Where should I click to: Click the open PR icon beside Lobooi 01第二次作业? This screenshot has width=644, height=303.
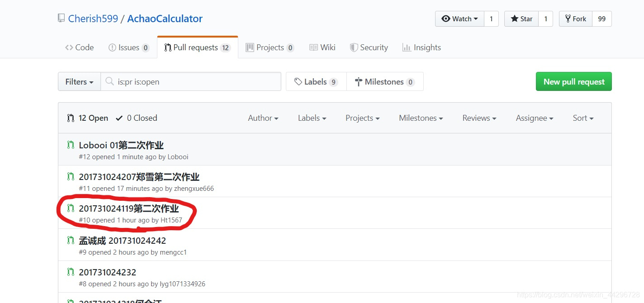70,145
